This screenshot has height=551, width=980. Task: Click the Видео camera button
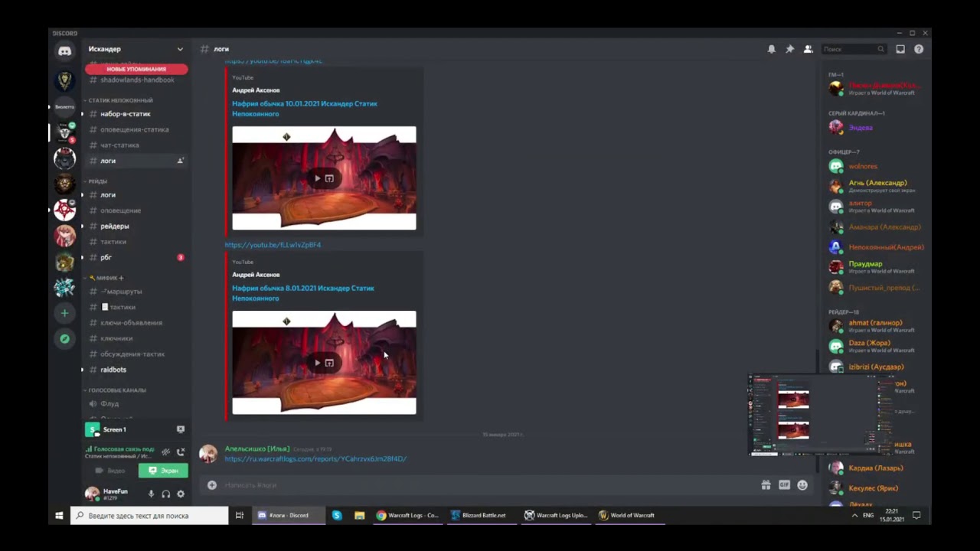(110, 471)
